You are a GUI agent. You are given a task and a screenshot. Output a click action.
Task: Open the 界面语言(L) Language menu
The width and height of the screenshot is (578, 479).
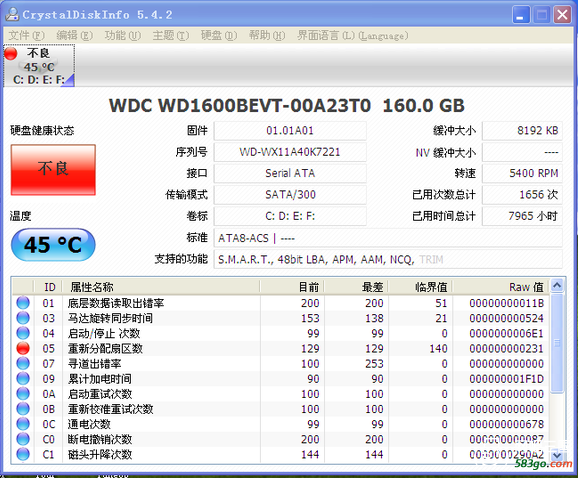[x=353, y=35]
